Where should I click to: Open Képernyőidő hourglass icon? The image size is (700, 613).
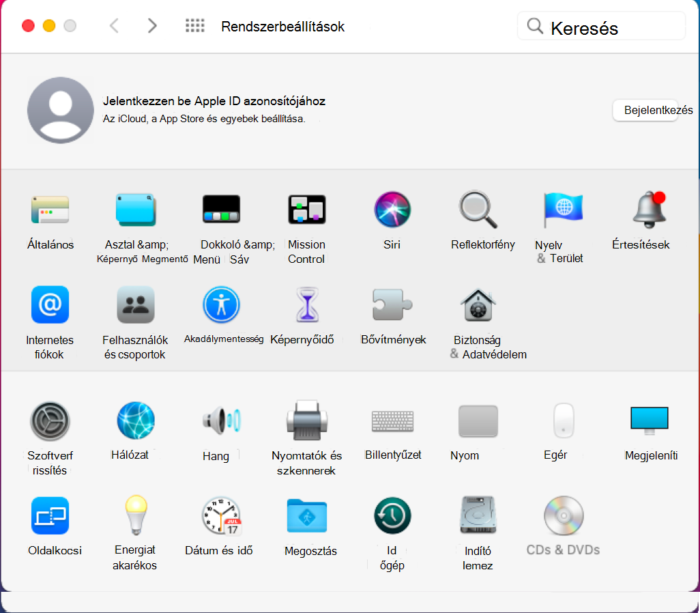[x=307, y=304]
